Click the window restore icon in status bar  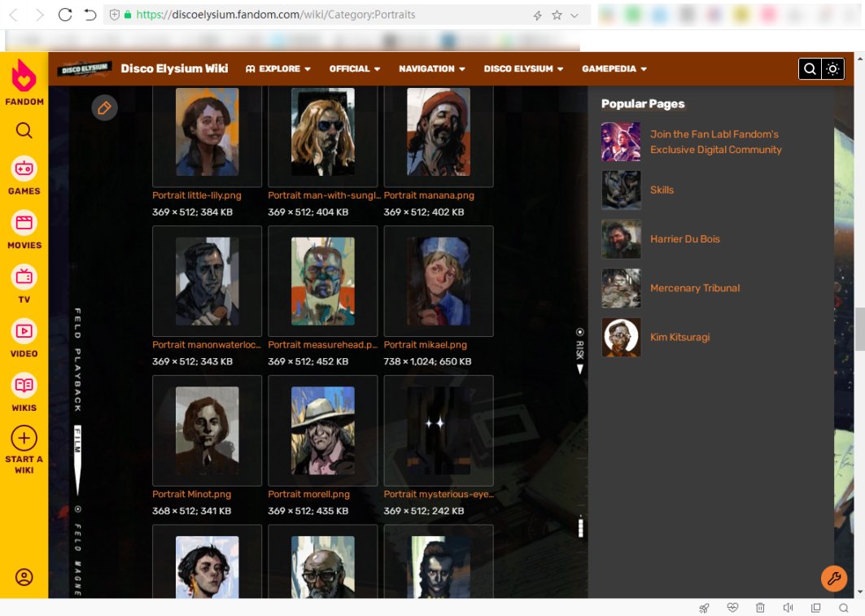pos(816,608)
